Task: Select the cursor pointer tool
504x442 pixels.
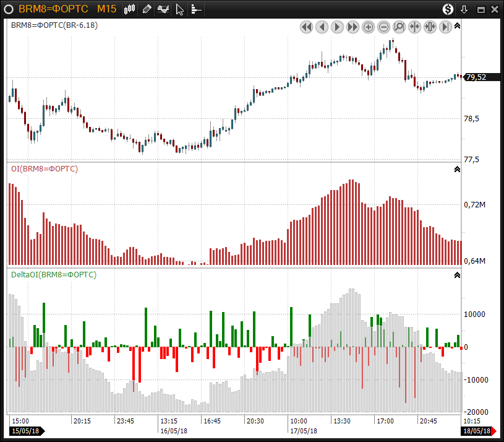Action: [x=180, y=9]
